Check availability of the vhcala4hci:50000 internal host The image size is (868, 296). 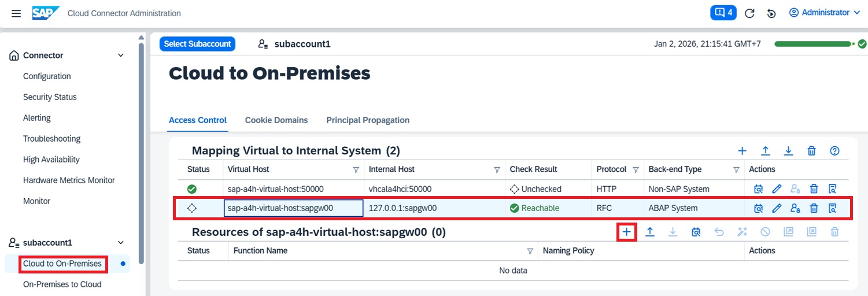coord(758,189)
